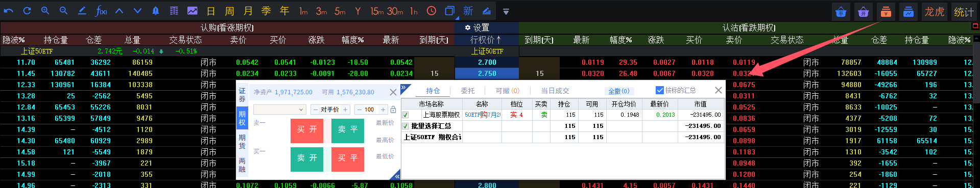
Task: Toggle the 按标的汇总 checkbox
Action: (659, 90)
